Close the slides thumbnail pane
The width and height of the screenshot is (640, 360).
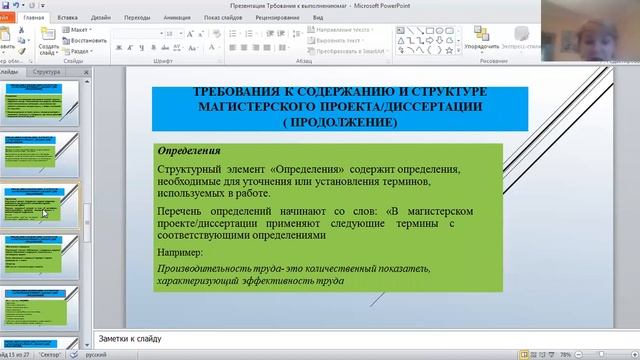[86, 72]
